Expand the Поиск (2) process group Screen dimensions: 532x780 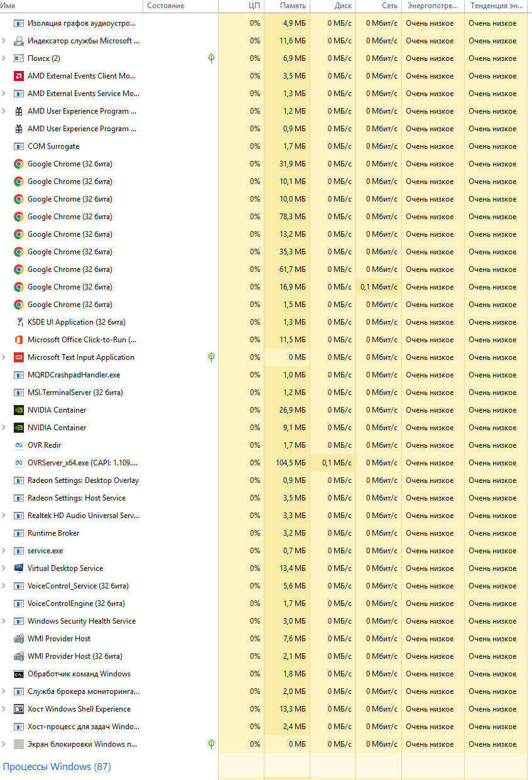pyautogui.click(x=4, y=58)
